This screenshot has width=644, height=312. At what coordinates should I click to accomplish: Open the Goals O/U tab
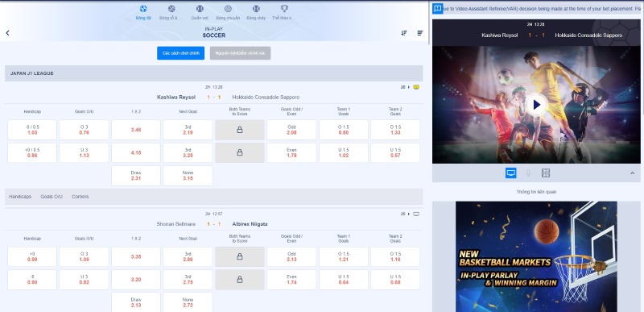pyautogui.click(x=52, y=197)
